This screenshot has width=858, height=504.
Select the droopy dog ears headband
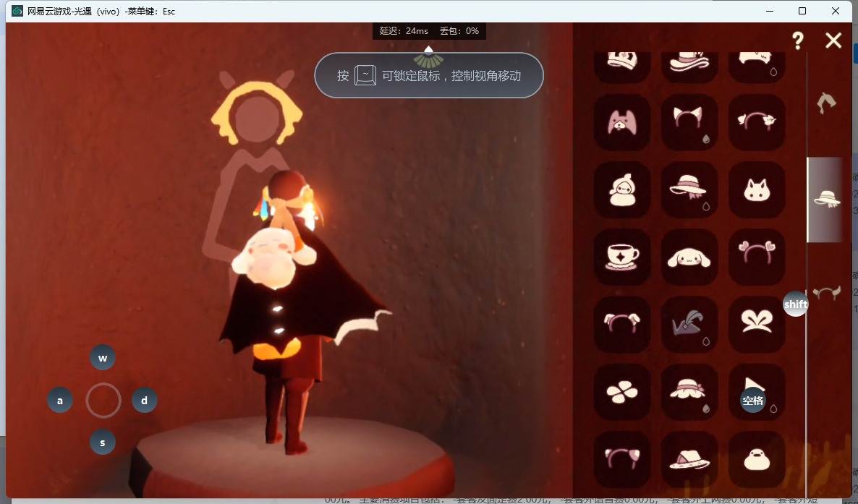tap(622, 325)
